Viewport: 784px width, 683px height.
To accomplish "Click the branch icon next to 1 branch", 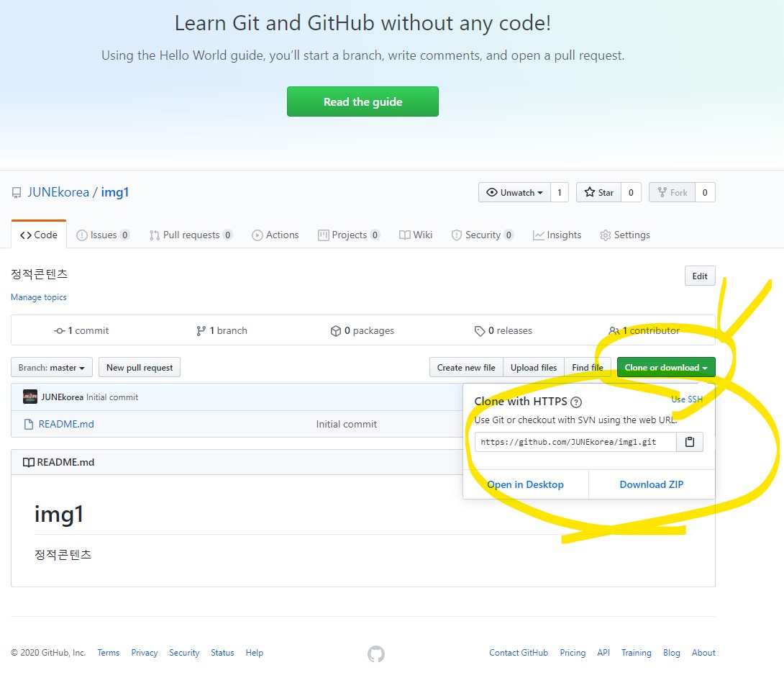I will pyautogui.click(x=201, y=331).
